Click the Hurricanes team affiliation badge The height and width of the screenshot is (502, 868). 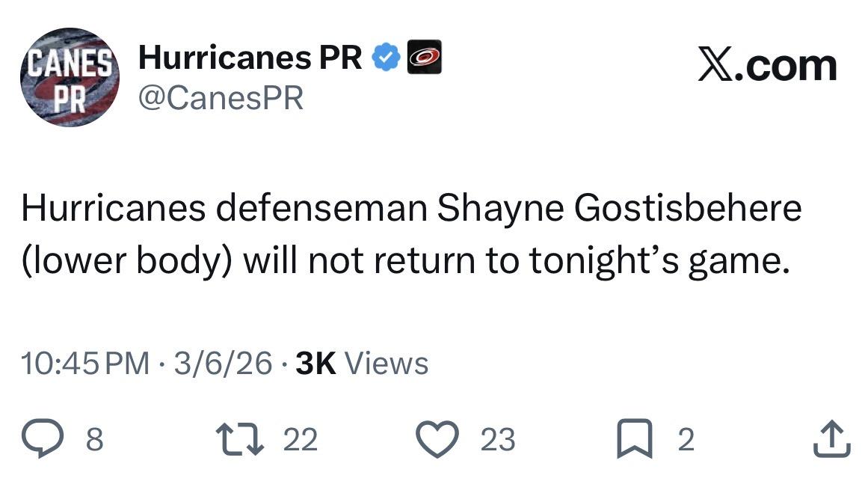(424, 58)
